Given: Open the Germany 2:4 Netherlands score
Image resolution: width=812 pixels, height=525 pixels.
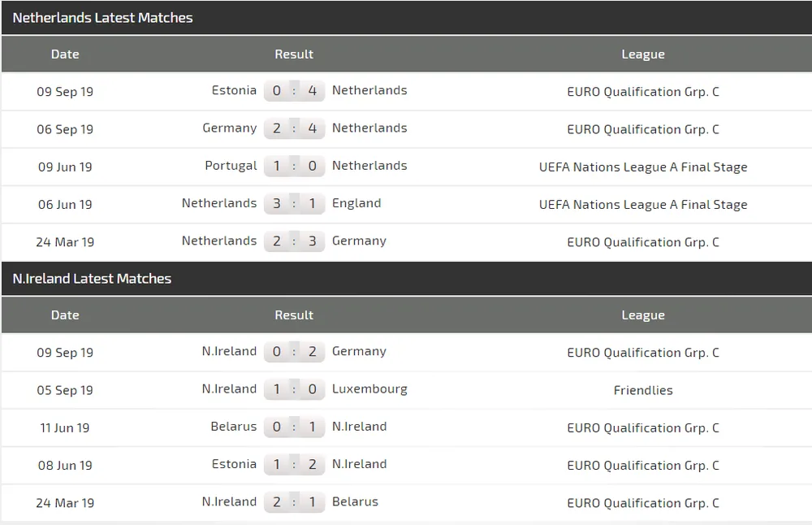Looking at the screenshot, I should 294,128.
